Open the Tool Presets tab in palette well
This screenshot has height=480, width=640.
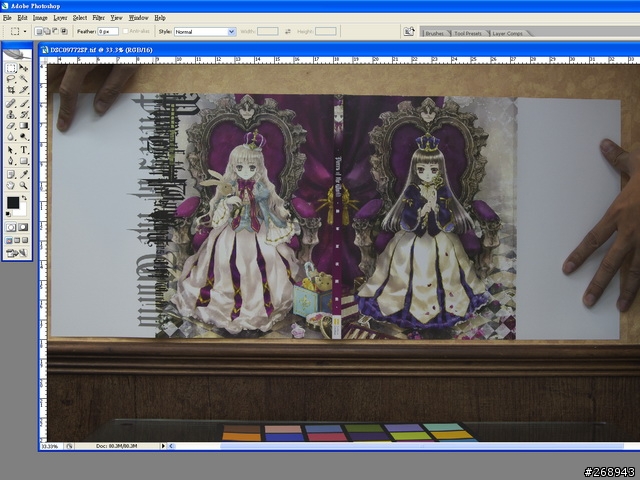tap(468, 33)
